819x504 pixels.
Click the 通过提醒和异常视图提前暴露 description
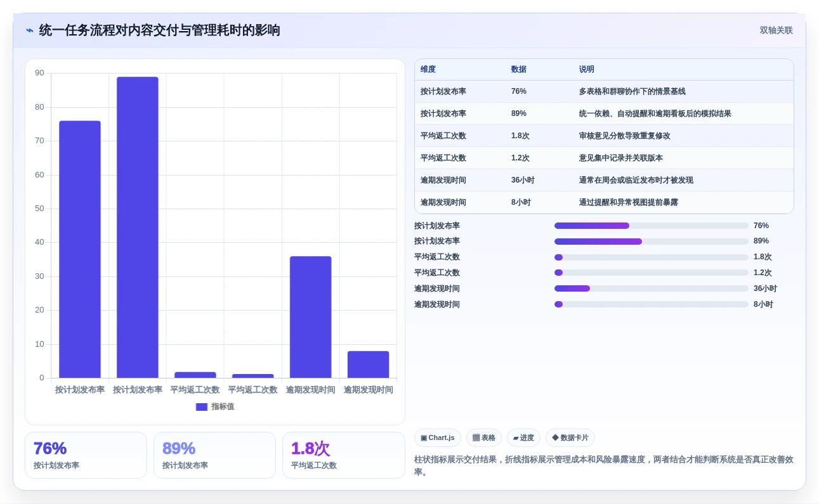click(629, 202)
